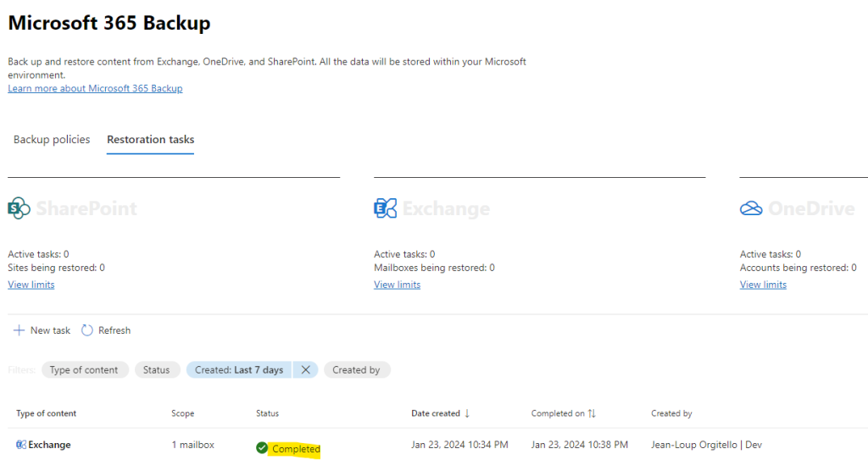Click the Scope column header
This screenshot has width=868, height=460.
pos(183,413)
